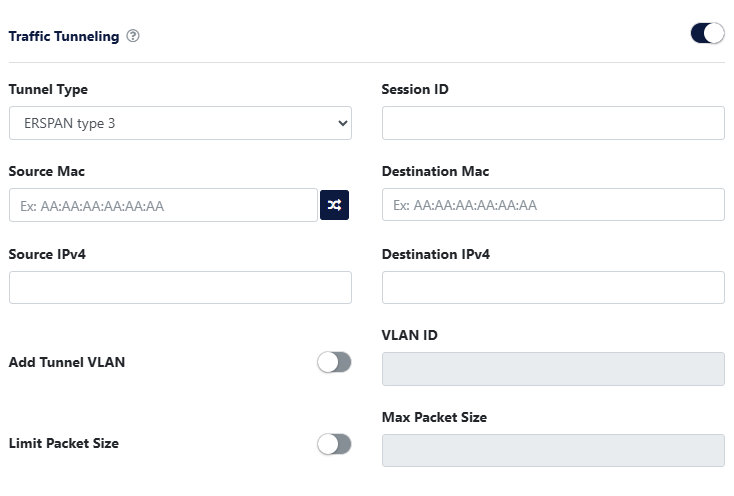Screen dimensions: 734x496
Task: Click the Tunnel Type label
Action: [x=48, y=90]
